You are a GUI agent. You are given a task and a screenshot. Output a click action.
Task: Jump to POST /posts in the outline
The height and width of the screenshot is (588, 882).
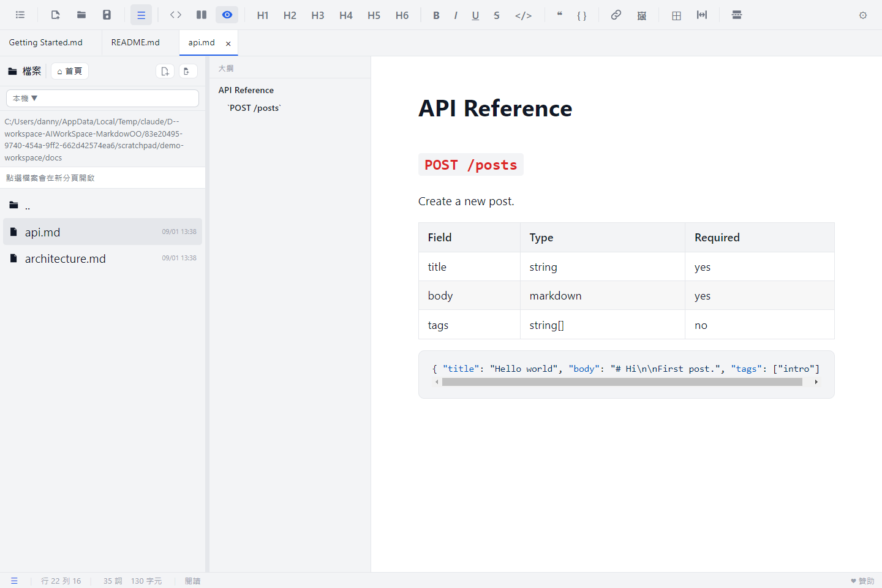point(254,108)
